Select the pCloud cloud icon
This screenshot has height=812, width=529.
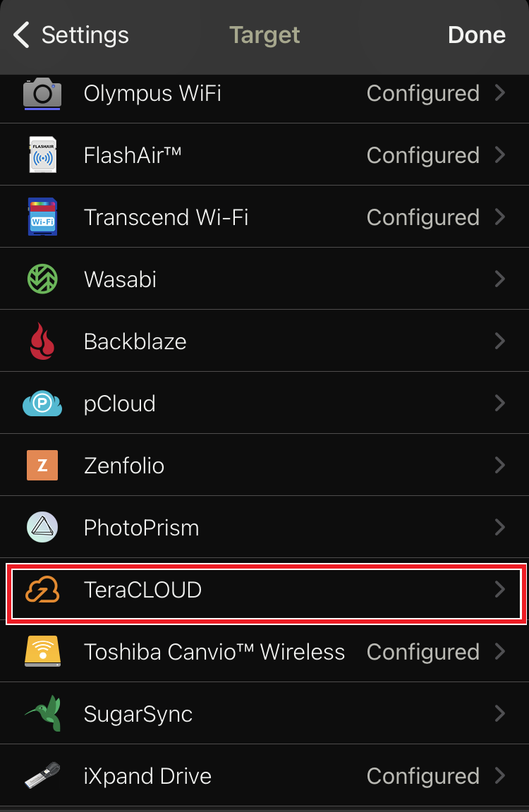(x=44, y=403)
